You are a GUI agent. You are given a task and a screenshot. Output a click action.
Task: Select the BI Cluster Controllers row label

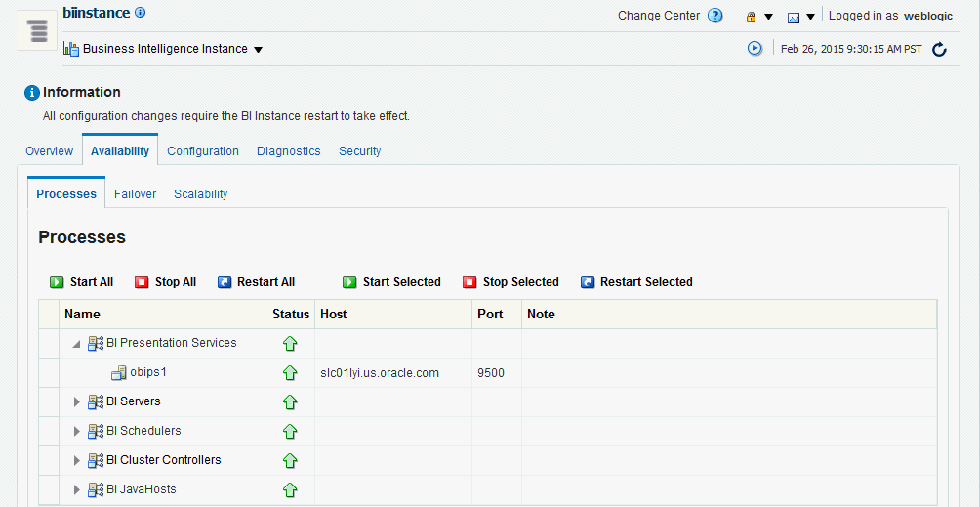(164, 460)
